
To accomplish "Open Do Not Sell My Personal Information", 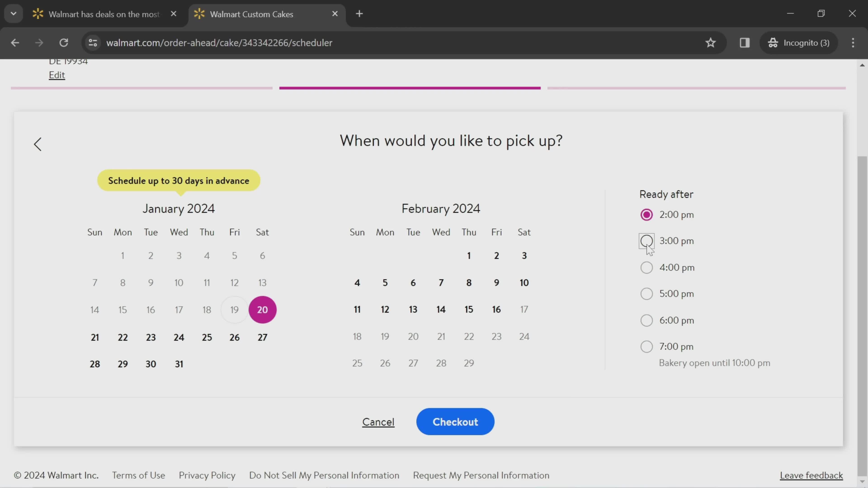I will [324, 475].
